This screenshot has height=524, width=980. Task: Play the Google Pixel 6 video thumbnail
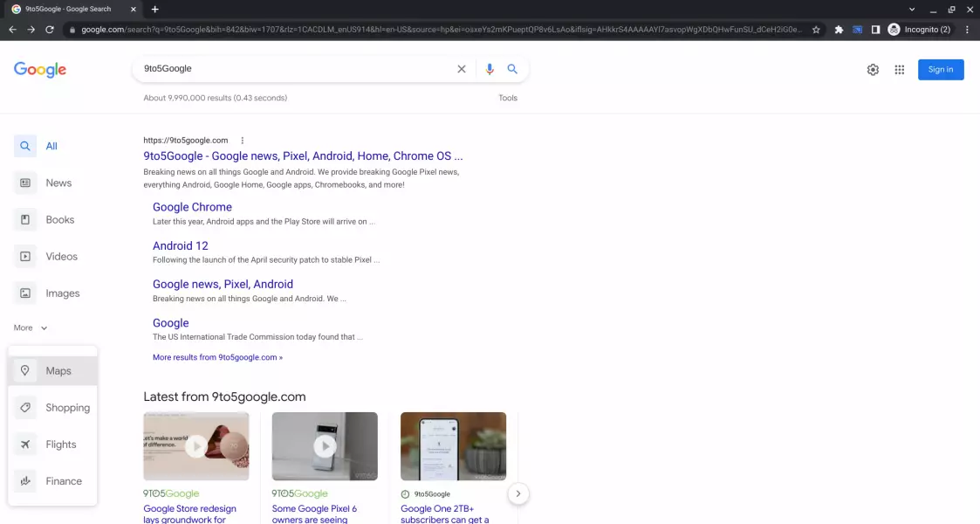[325, 446]
